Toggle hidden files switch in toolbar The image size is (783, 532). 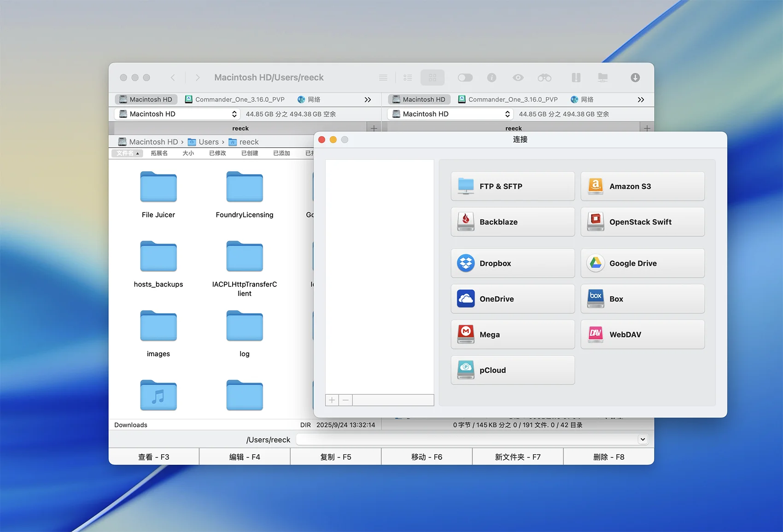[465, 77]
